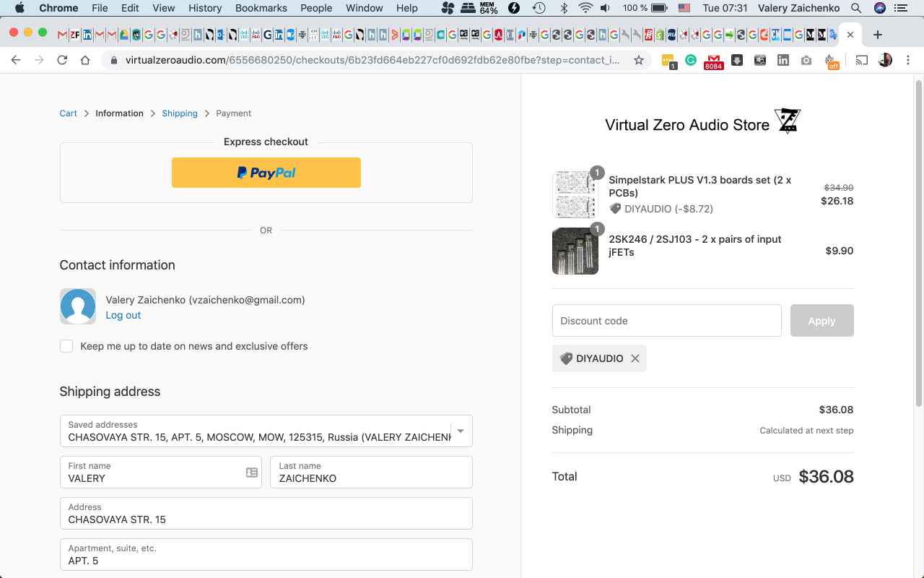Go back to previous page

click(x=16, y=60)
